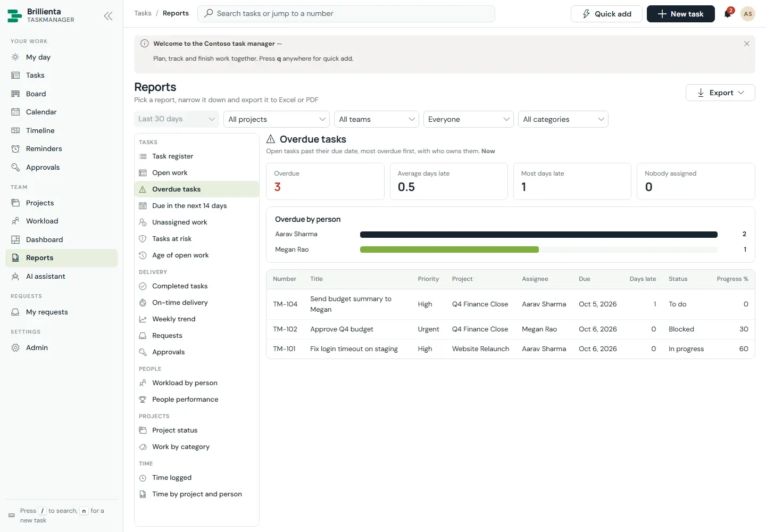
Task: Click the New task button
Action: 681,14
